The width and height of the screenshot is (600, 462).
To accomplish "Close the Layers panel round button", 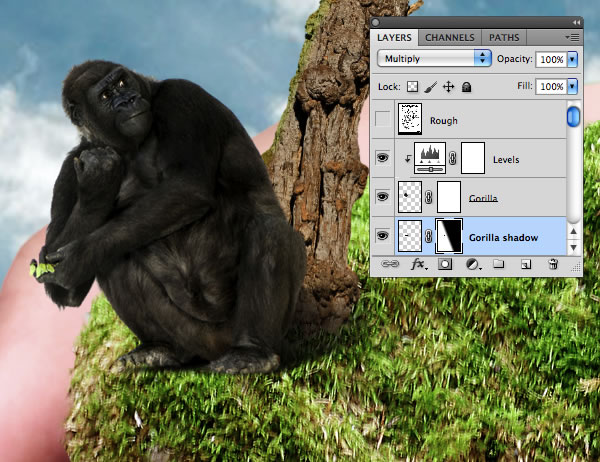I will tap(375, 23).
